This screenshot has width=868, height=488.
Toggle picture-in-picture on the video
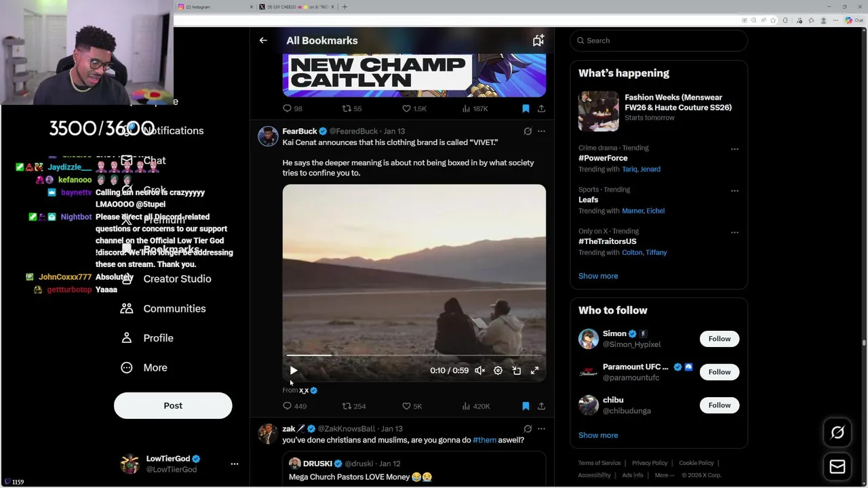(516, 371)
